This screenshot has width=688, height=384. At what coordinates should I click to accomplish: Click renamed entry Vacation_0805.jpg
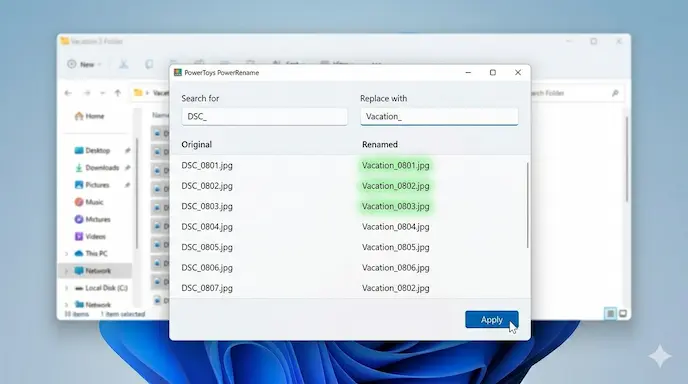tap(396, 247)
